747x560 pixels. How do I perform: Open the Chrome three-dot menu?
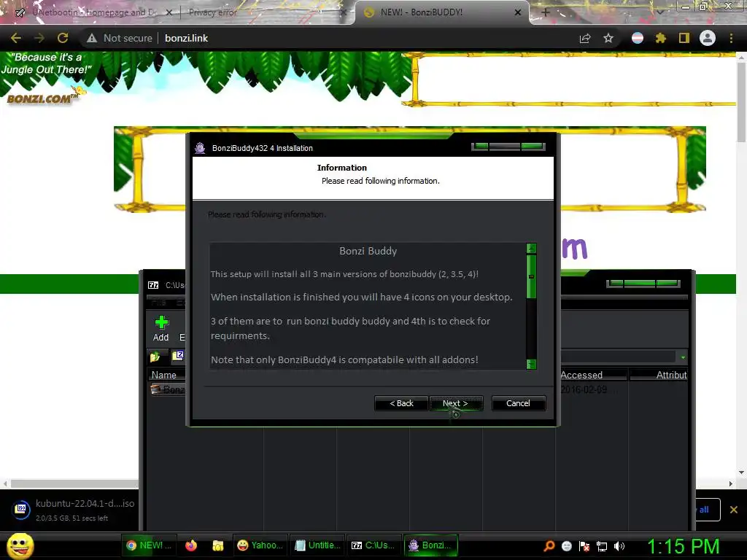[731, 38]
